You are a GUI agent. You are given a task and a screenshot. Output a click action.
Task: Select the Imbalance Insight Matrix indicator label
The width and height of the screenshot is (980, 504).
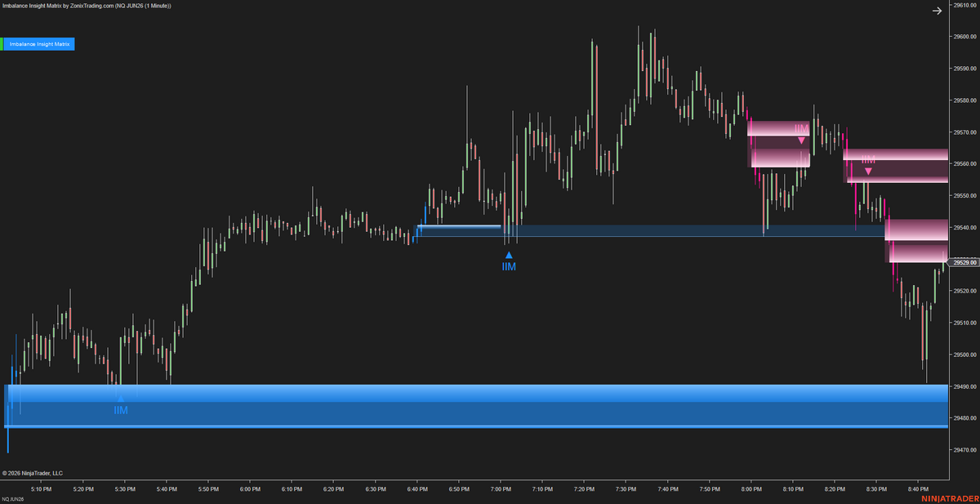(x=38, y=44)
